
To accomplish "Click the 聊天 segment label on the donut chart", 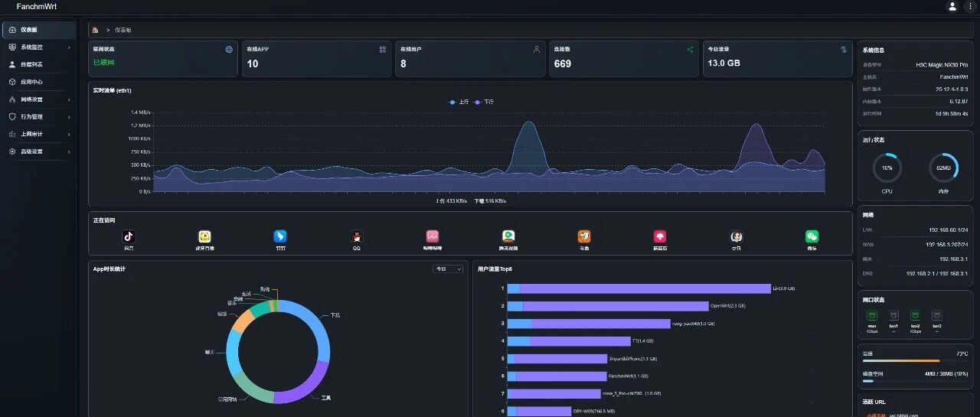I will pyautogui.click(x=210, y=352).
